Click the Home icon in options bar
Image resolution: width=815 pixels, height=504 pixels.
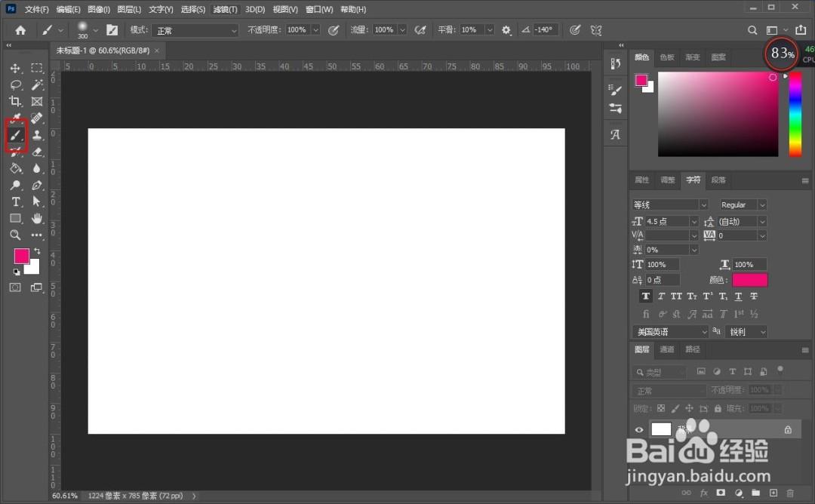[x=20, y=30]
